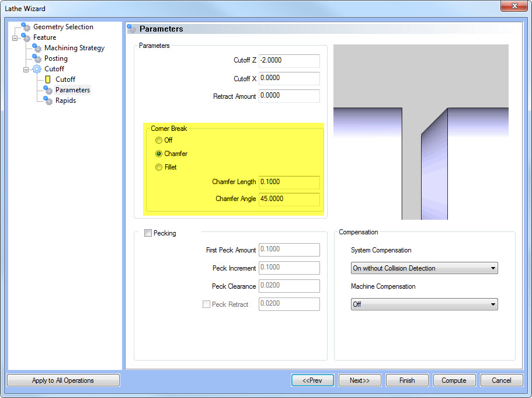Click the Machining Strategy gear icon
532x398 pixels.
click(37, 48)
